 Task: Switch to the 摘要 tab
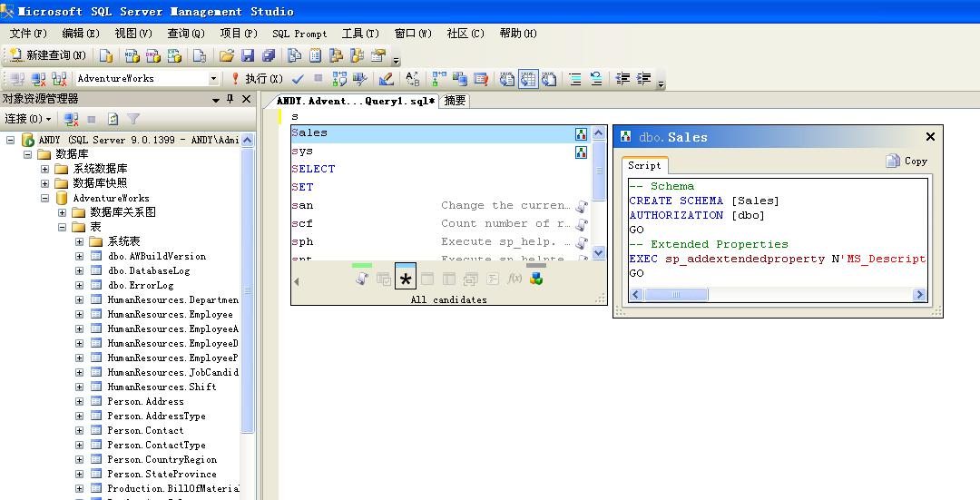455,101
